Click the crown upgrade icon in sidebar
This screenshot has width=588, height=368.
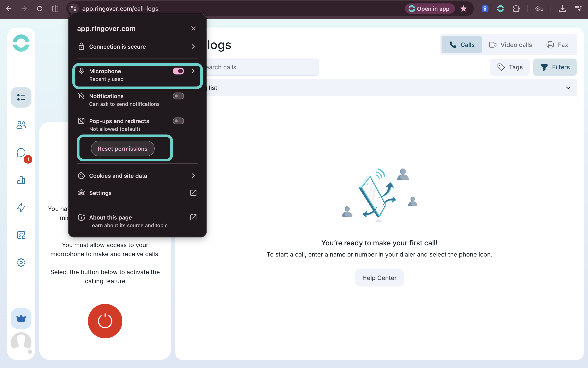(x=21, y=318)
